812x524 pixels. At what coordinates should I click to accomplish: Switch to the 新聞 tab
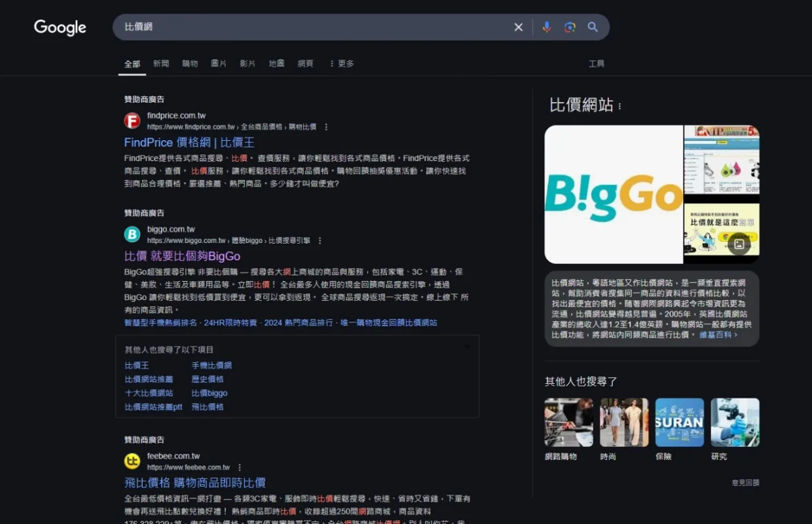click(x=161, y=64)
